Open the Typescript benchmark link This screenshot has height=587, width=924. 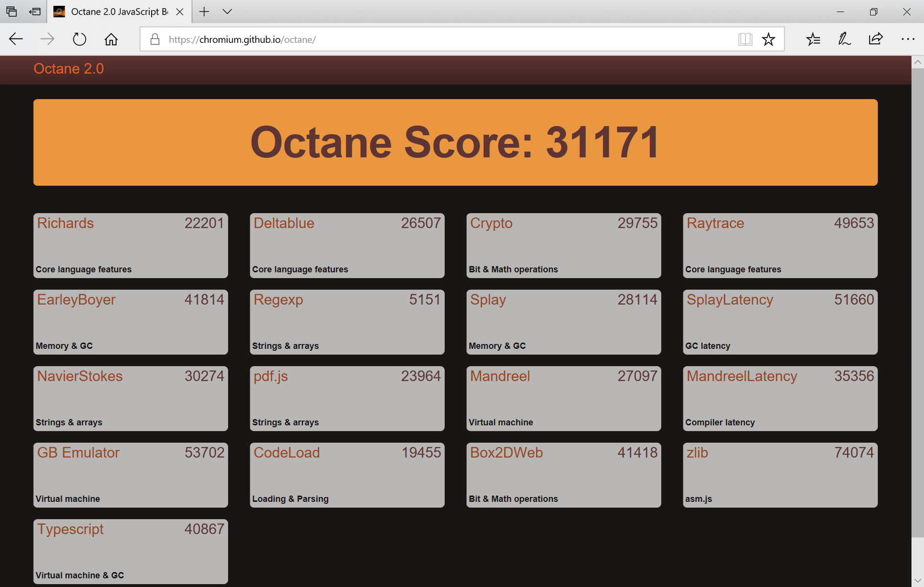(x=70, y=529)
